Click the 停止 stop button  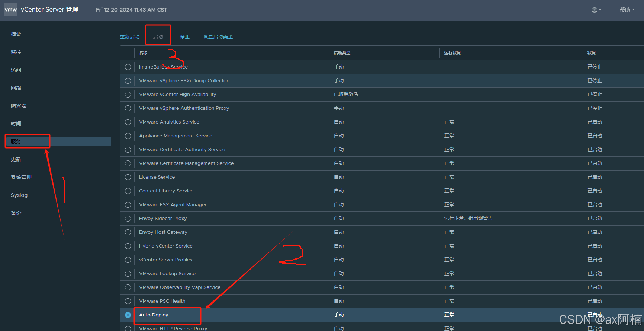185,37
